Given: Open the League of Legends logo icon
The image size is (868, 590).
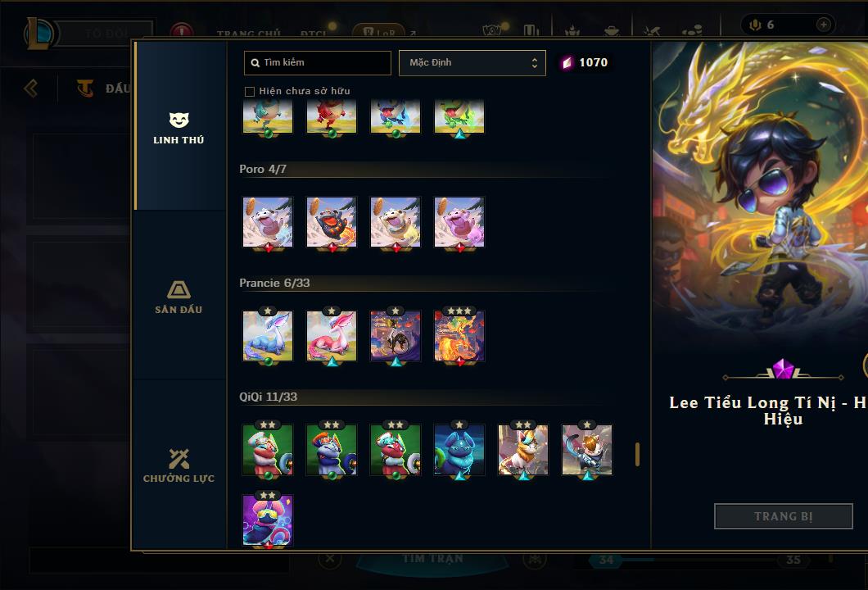Looking at the screenshot, I should [38, 34].
